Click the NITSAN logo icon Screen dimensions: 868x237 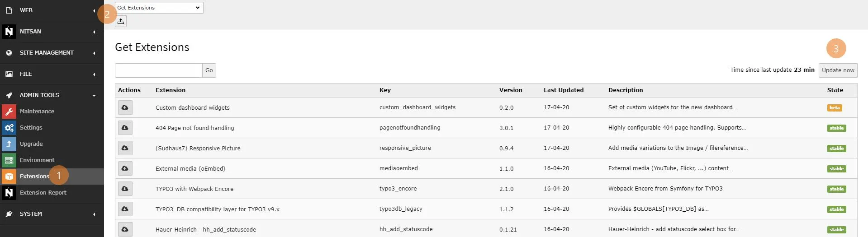click(x=9, y=31)
